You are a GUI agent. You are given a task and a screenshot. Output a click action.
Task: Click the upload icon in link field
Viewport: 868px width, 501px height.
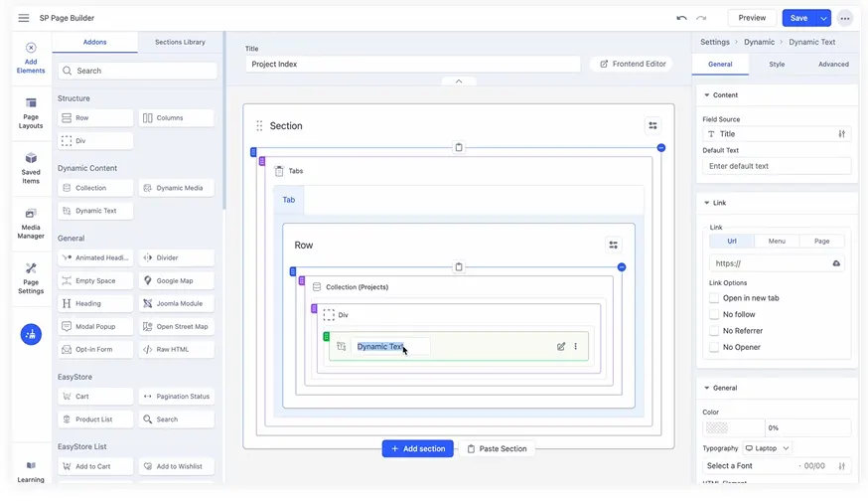tap(836, 263)
